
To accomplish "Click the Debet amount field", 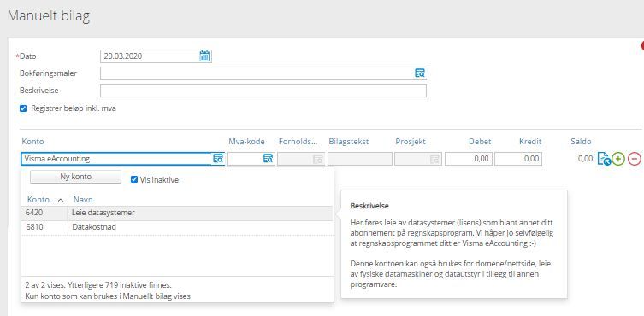I will [x=469, y=158].
